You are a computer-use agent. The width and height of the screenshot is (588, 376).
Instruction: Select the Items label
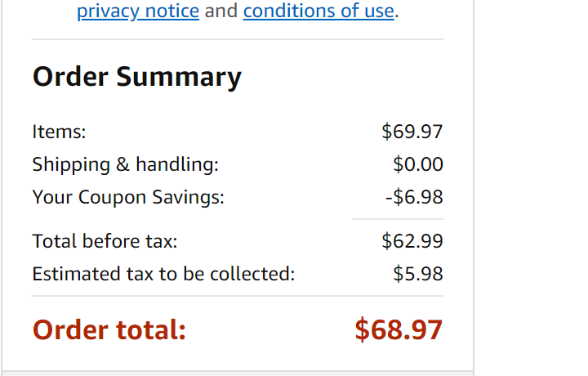coord(59,131)
